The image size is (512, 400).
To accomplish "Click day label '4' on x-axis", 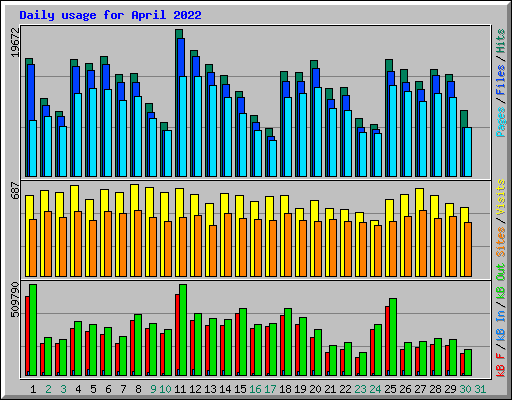I will tap(78, 389).
